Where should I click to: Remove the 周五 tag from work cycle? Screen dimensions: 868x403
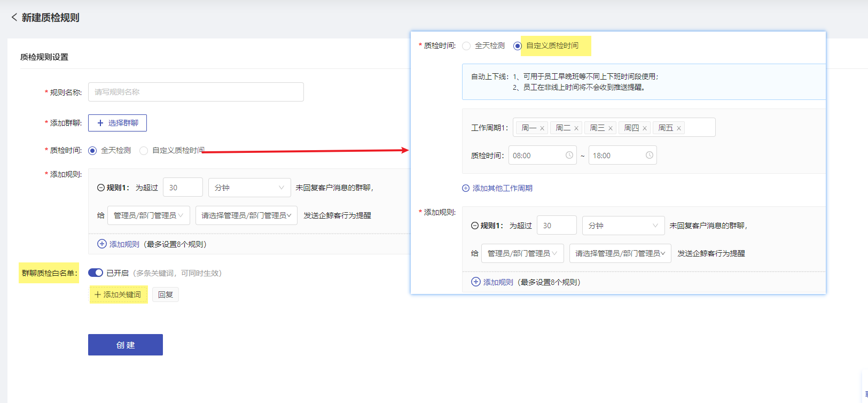pyautogui.click(x=679, y=128)
